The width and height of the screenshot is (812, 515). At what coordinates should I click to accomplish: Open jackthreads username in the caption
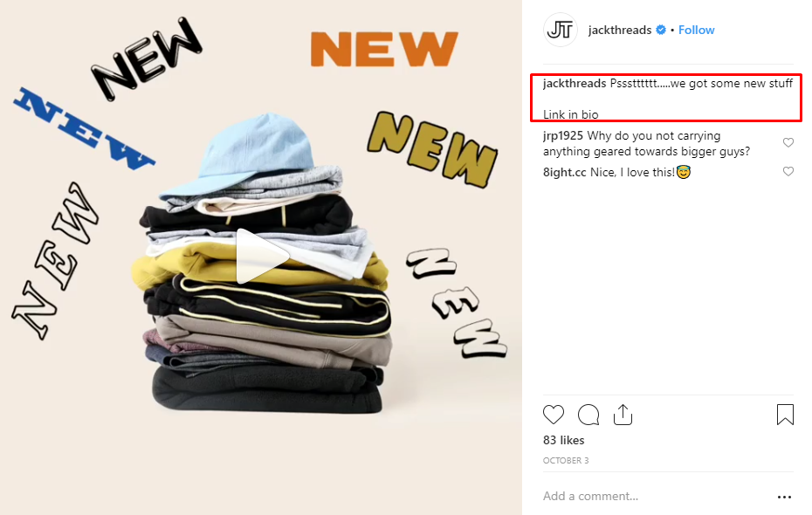[575, 83]
